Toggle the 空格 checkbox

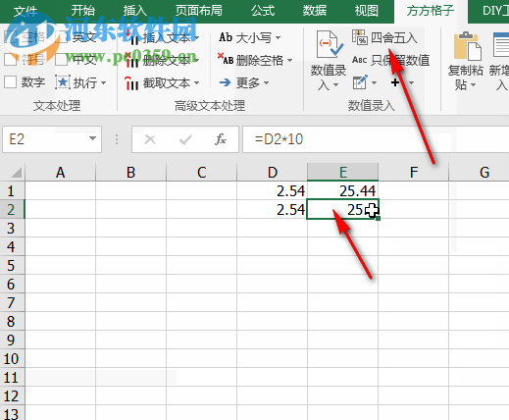(x=10, y=37)
